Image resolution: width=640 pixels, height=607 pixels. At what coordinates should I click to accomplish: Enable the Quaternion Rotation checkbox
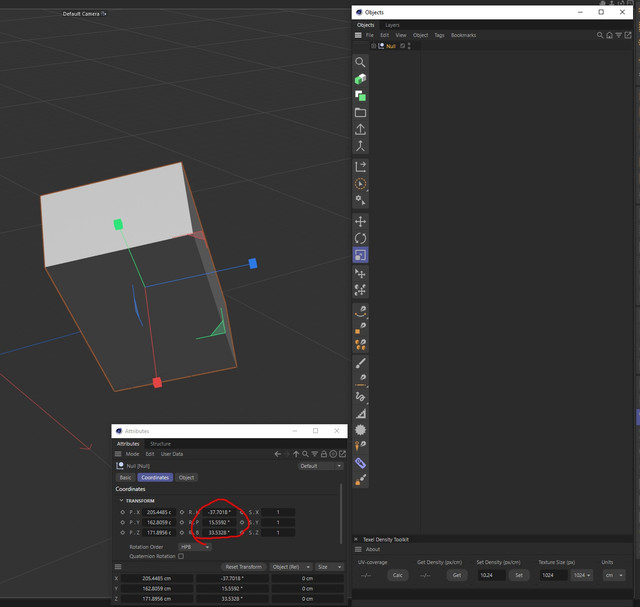[x=181, y=556]
